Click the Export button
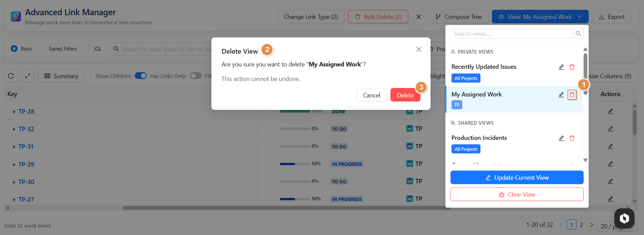This screenshot has width=644, height=235. pyautogui.click(x=612, y=17)
